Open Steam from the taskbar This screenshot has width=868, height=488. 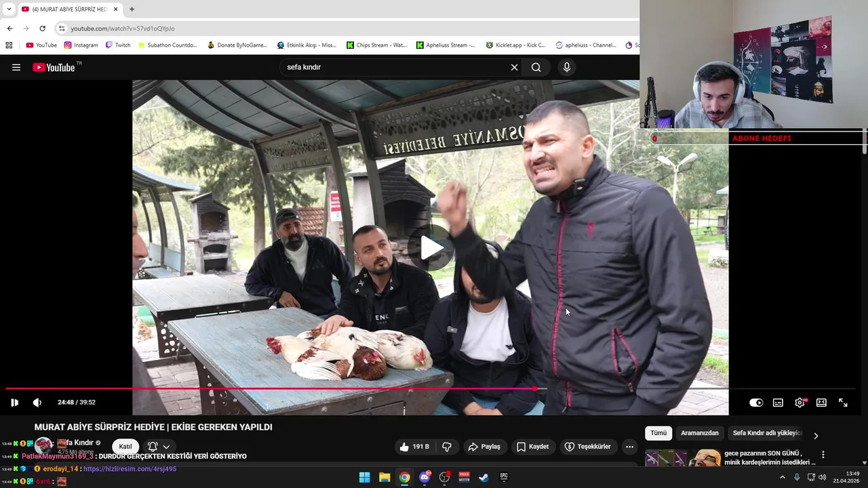click(484, 477)
